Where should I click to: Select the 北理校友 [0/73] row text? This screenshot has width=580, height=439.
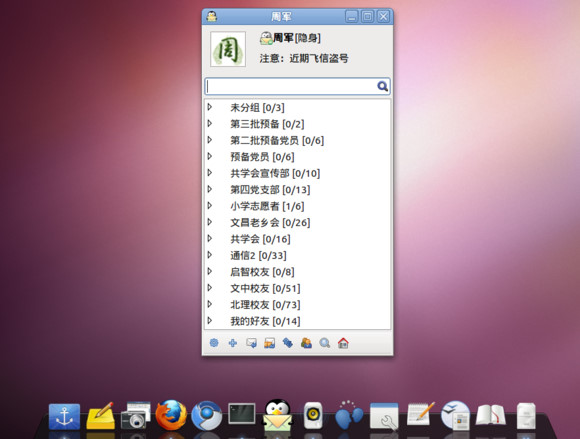[265, 305]
